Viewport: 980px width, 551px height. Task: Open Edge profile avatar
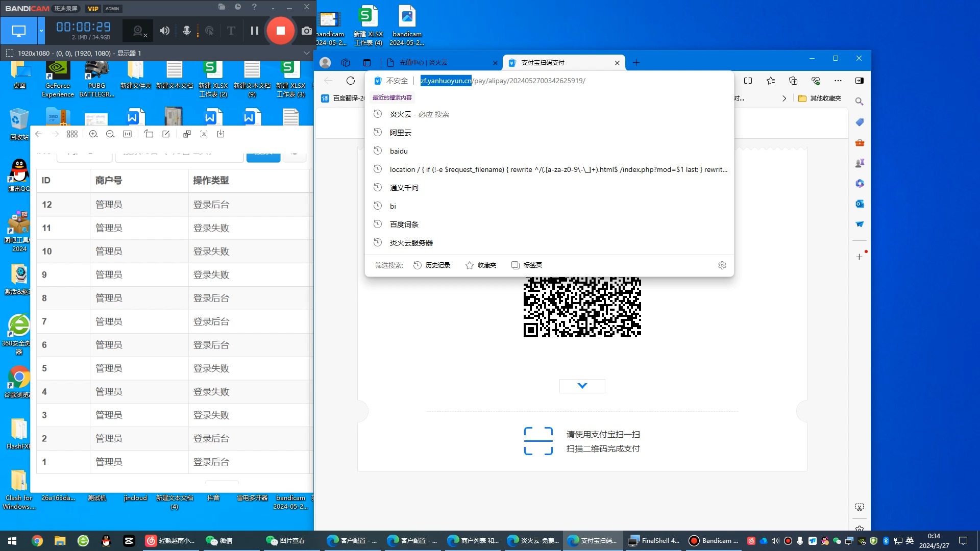click(x=325, y=63)
